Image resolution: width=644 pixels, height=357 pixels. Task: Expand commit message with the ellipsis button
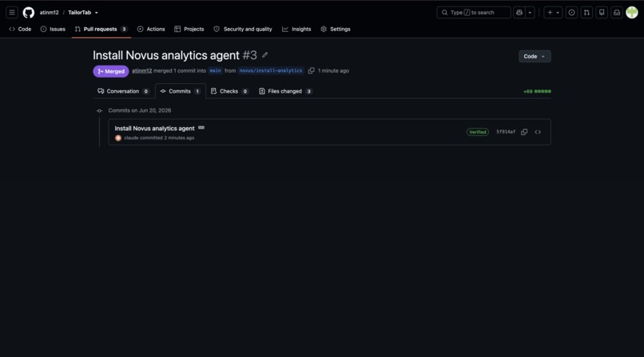201,128
